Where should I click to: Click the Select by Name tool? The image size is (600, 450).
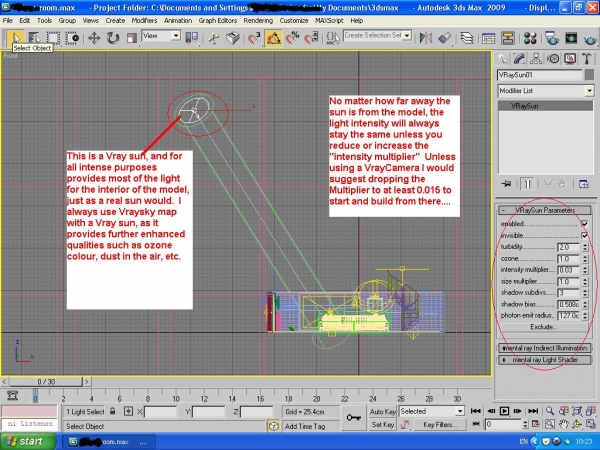[x=34, y=38]
